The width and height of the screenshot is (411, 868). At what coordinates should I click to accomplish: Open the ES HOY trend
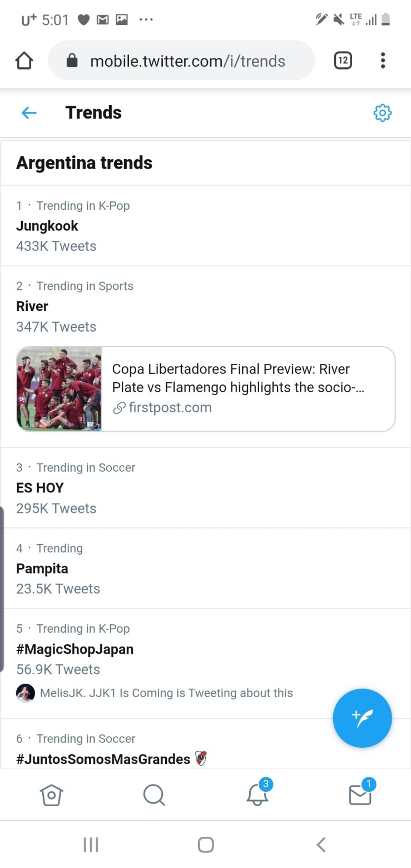(x=40, y=488)
